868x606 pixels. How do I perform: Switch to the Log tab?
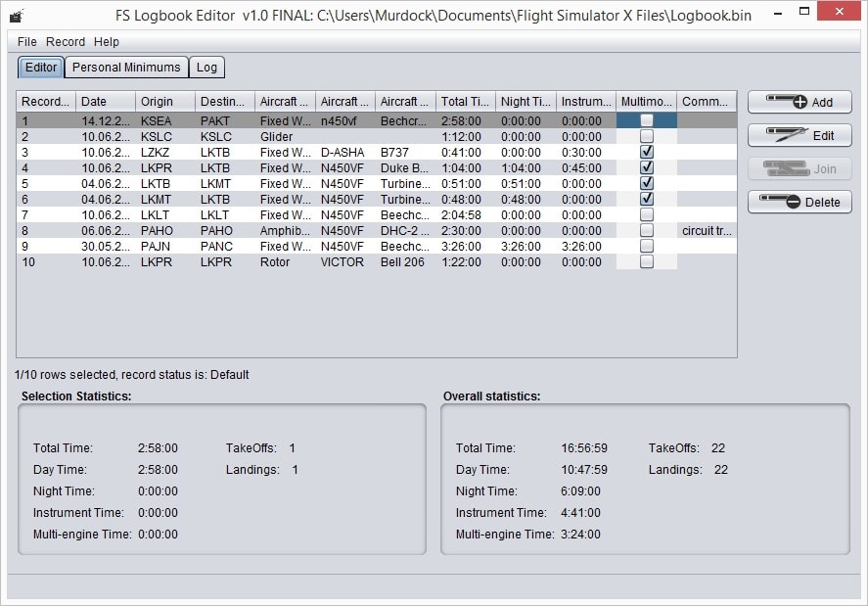point(206,68)
